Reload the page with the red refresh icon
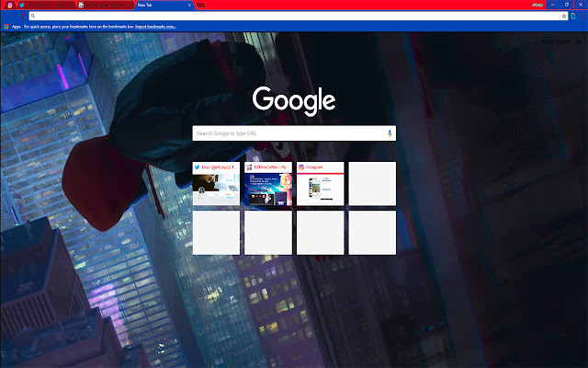 [23, 17]
